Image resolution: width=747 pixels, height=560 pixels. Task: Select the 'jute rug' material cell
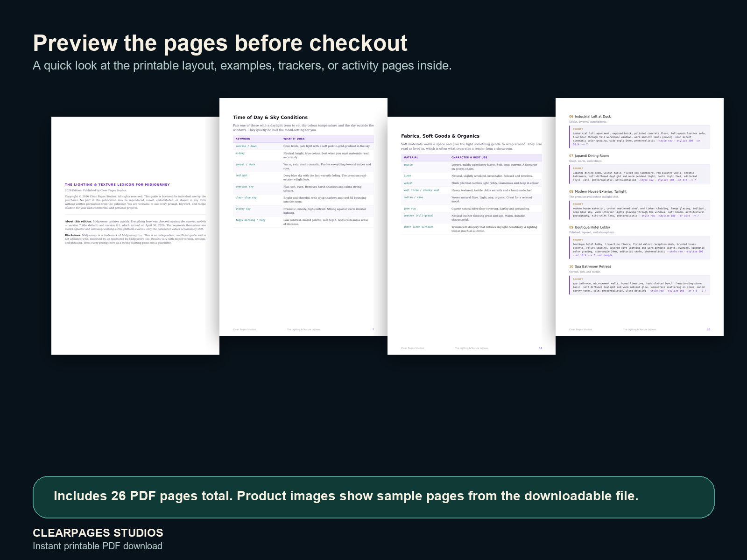pyautogui.click(x=409, y=209)
